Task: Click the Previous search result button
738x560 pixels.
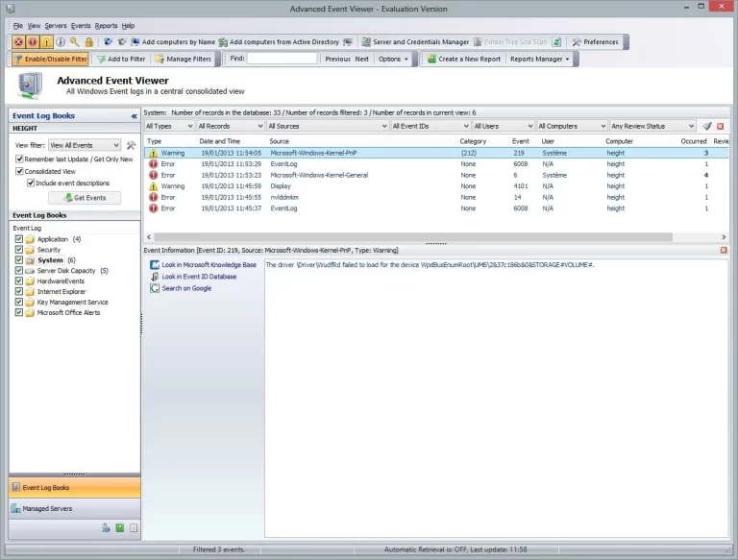Action: (x=337, y=59)
